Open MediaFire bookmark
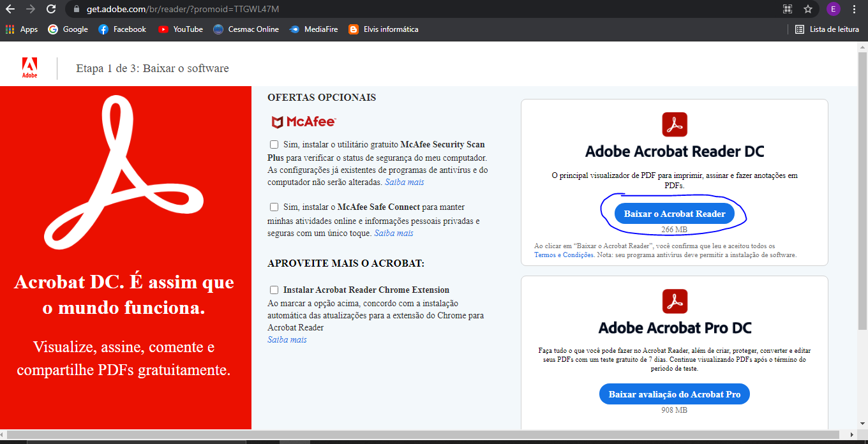The image size is (868, 444). (313, 29)
